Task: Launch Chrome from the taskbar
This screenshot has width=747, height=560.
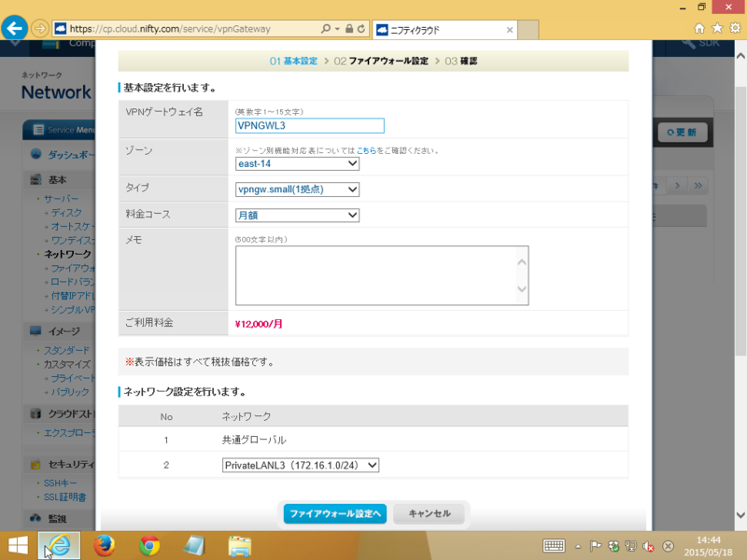Action: pos(149,546)
